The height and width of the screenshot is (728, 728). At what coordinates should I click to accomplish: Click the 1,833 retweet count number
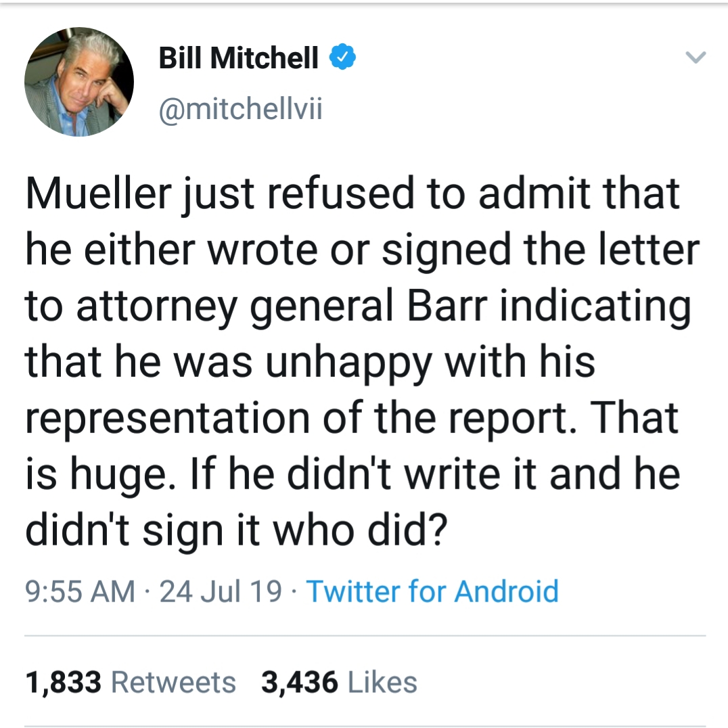(63, 683)
